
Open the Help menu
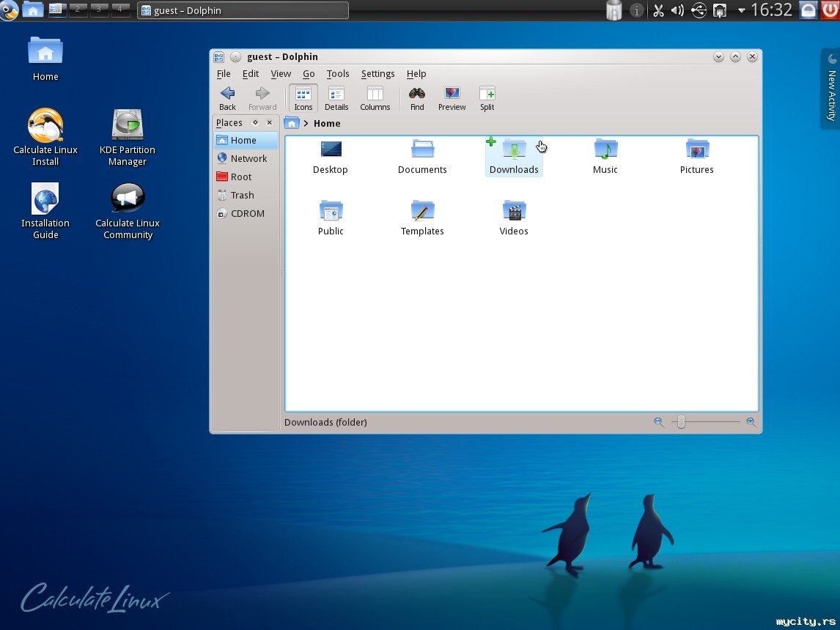[x=416, y=74]
